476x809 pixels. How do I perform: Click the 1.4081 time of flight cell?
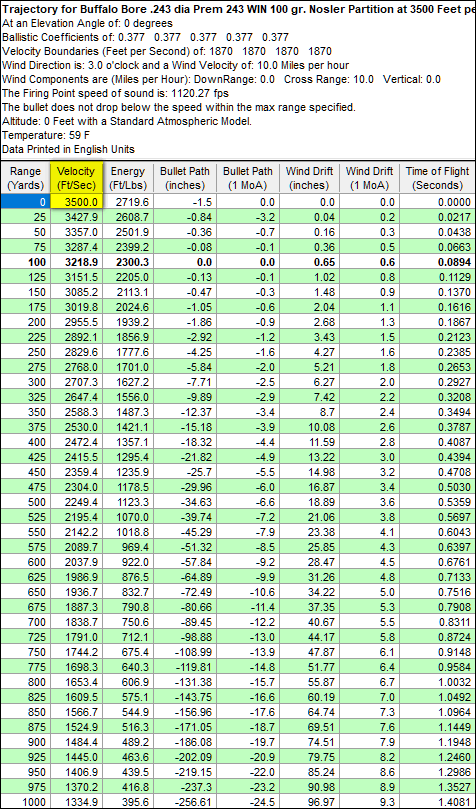(438, 802)
